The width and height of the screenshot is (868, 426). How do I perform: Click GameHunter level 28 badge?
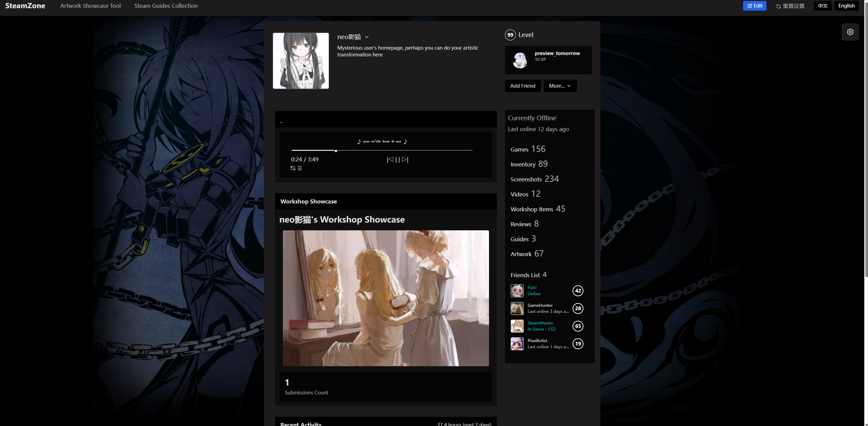pyautogui.click(x=578, y=308)
